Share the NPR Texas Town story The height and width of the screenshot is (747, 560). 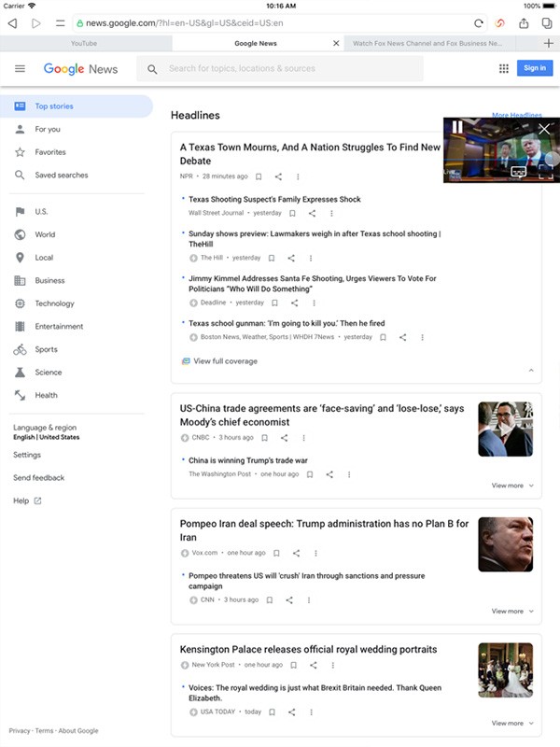point(278,176)
